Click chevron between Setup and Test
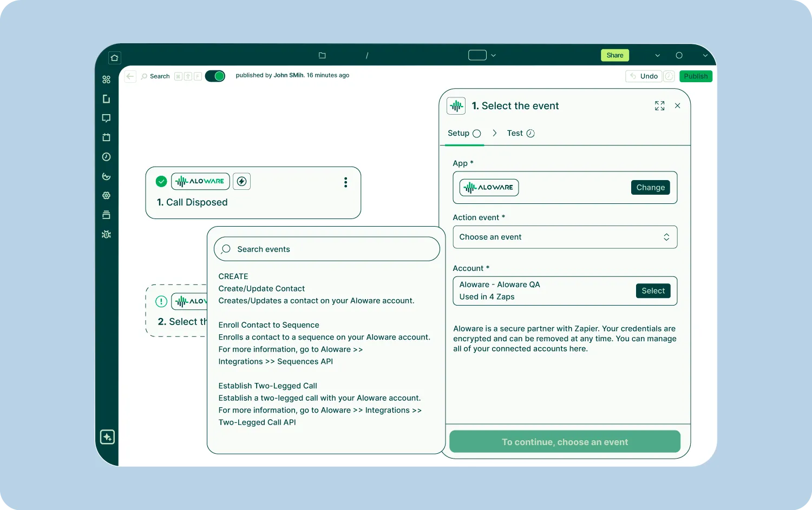 pos(495,133)
